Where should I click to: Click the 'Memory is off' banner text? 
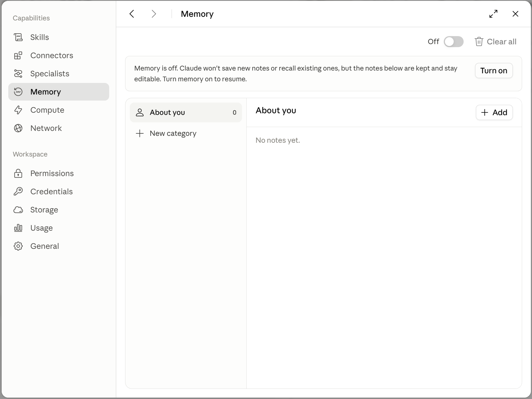pos(296,74)
